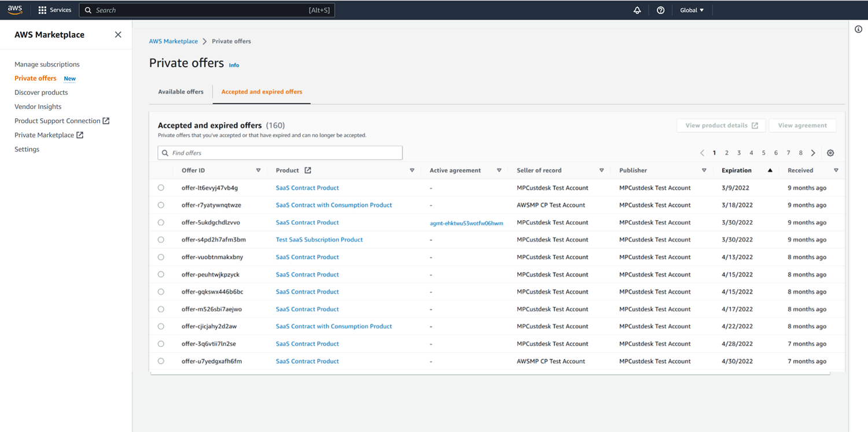868x432 pixels.
Task: Select Accepted and expired offers tab
Action: (262, 91)
